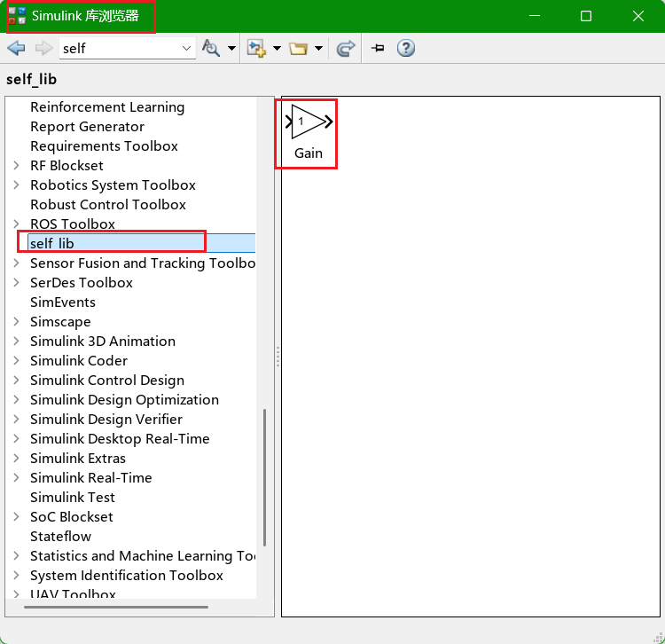Expand Statistics and Machine Learning Toolbox
The height and width of the screenshot is (644, 665).
pos(17,556)
